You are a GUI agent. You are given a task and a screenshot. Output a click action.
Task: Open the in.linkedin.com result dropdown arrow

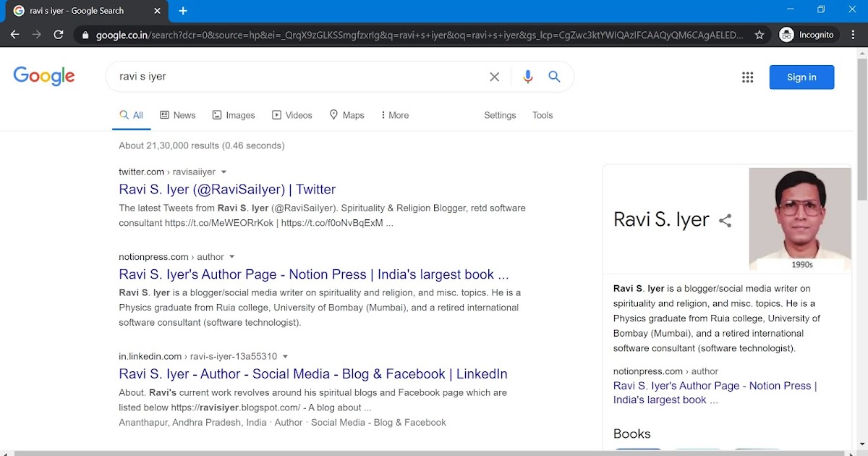tap(285, 357)
